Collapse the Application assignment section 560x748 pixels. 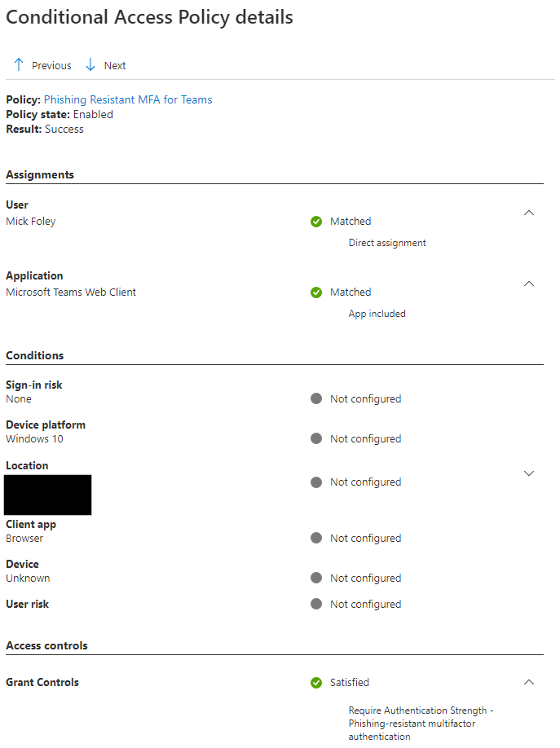(x=528, y=284)
